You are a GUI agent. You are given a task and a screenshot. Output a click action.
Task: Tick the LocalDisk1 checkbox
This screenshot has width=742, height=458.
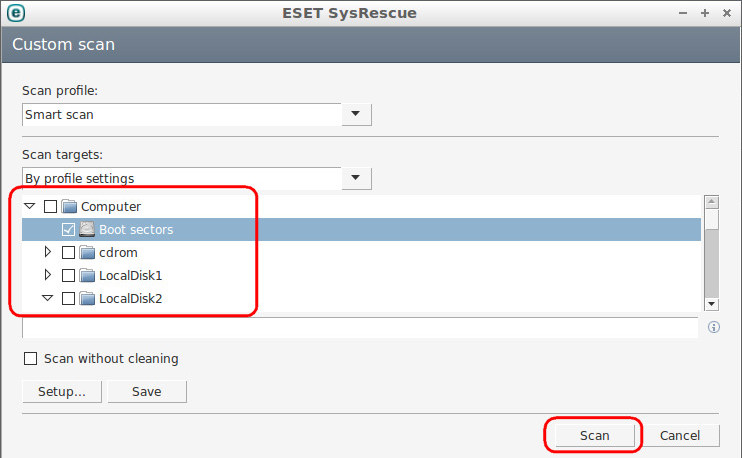click(68, 275)
